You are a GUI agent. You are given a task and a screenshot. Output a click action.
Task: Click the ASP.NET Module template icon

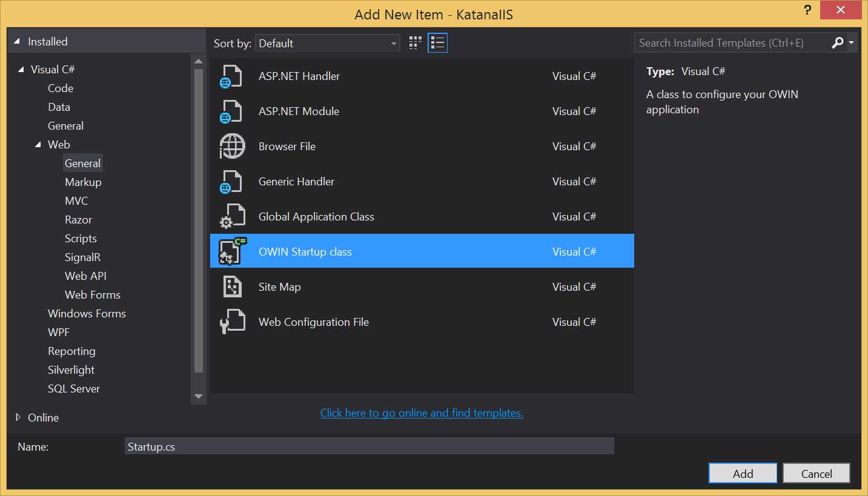pyautogui.click(x=231, y=111)
